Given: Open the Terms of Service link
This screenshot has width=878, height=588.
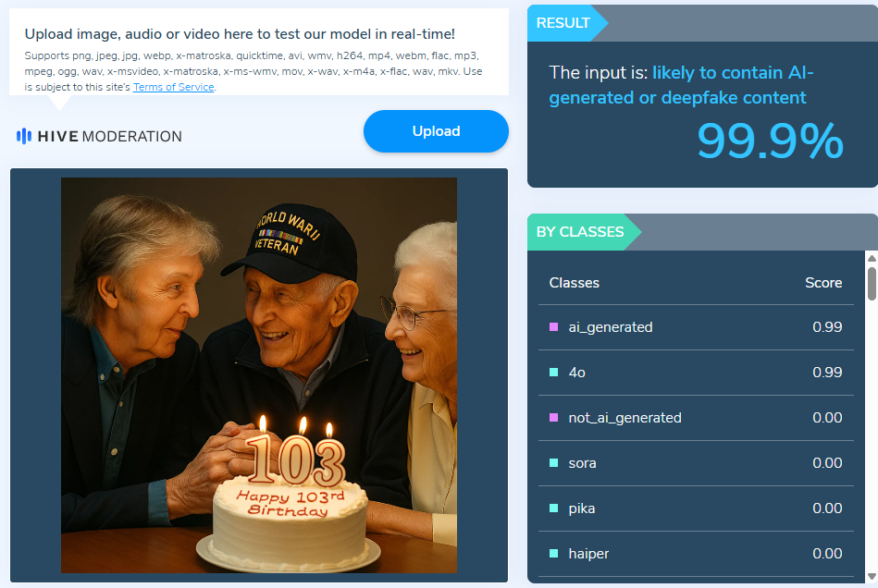Looking at the screenshot, I should [x=174, y=87].
